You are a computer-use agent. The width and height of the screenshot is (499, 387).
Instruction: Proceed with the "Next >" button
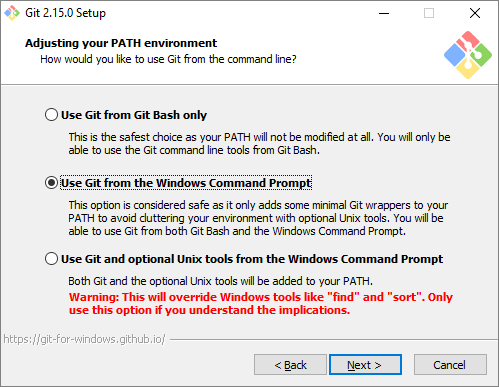[365, 365]
